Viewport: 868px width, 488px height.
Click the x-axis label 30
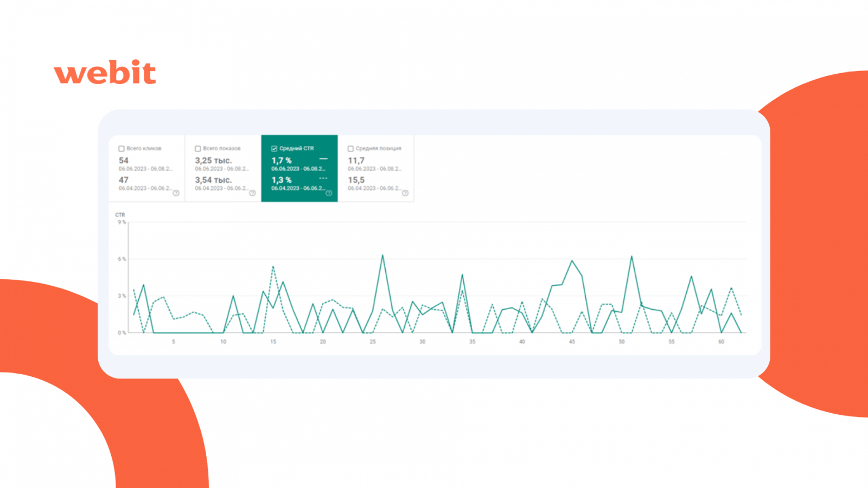point(423,342)
